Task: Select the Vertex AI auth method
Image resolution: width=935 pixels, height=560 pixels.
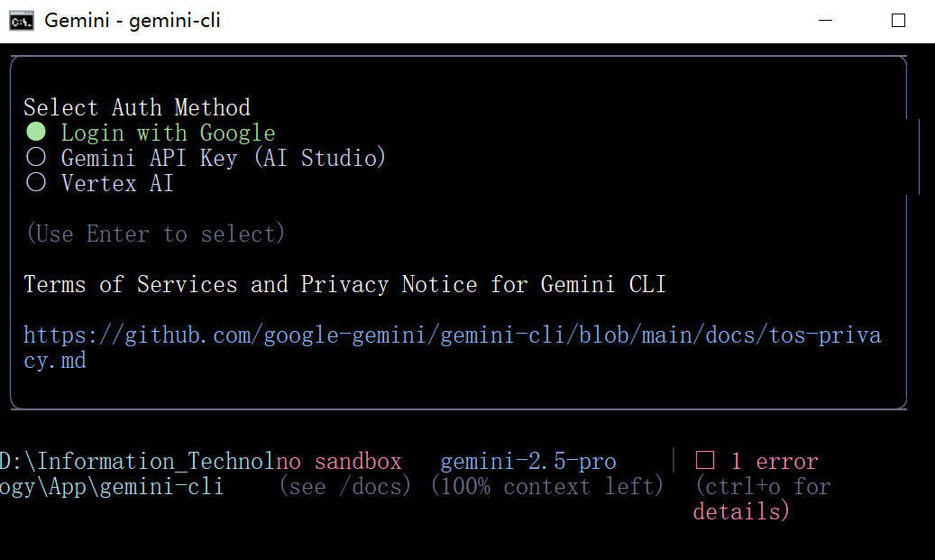Action: pyautogui.click(x=117, y=183)
